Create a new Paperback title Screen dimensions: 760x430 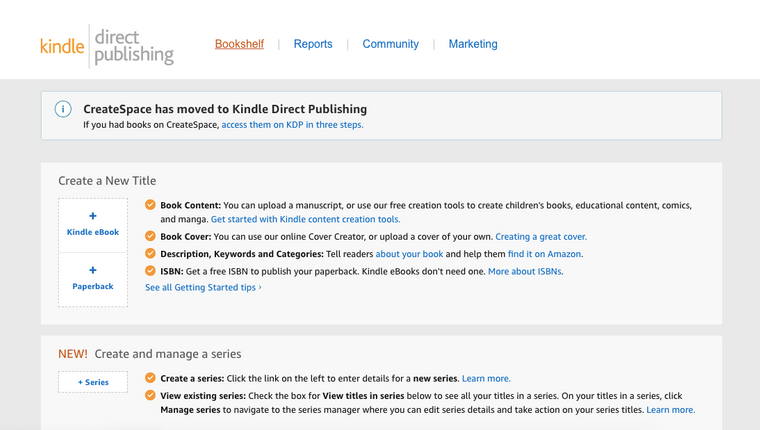(x=93, y=279)
